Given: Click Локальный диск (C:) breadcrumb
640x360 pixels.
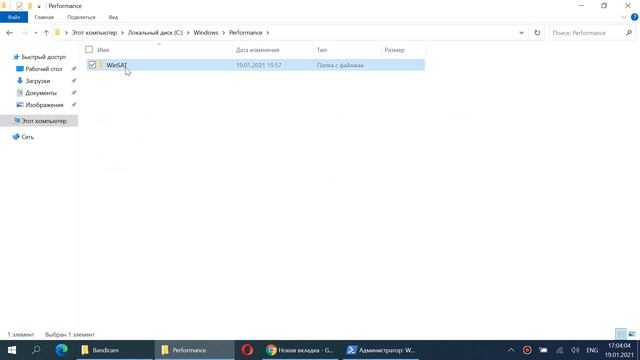Looking at the screenshot, I should click(x=155, y=33).
